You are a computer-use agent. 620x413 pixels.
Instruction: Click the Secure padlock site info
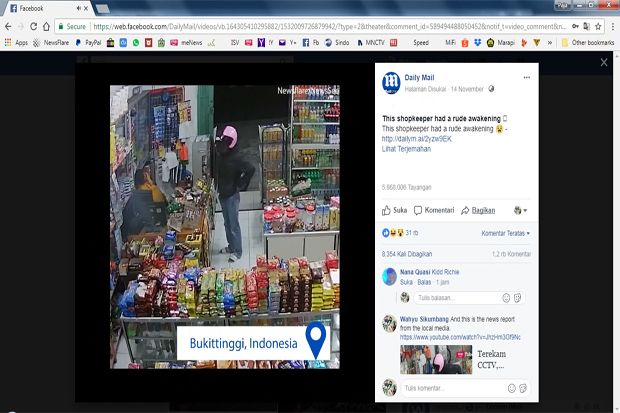pyautogui.click(x=72, y=27)
